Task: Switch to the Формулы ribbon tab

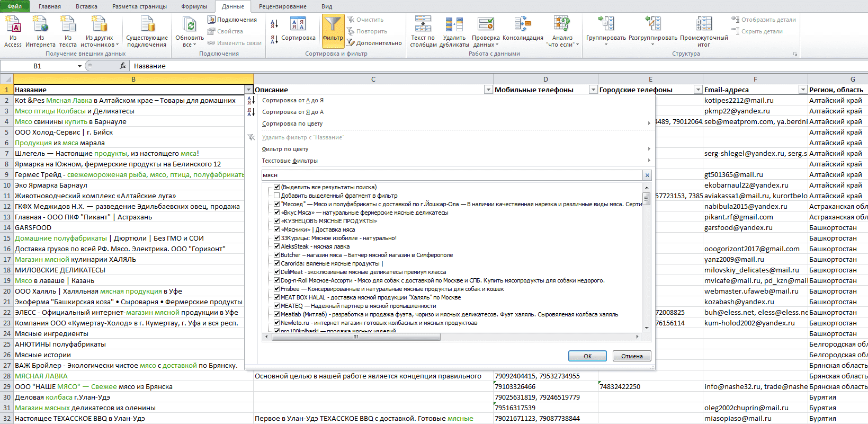Action: 194,6
